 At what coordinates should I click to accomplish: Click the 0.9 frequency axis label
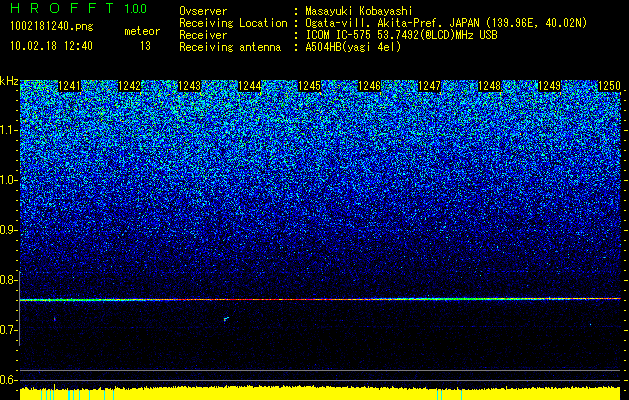point(8,230)
